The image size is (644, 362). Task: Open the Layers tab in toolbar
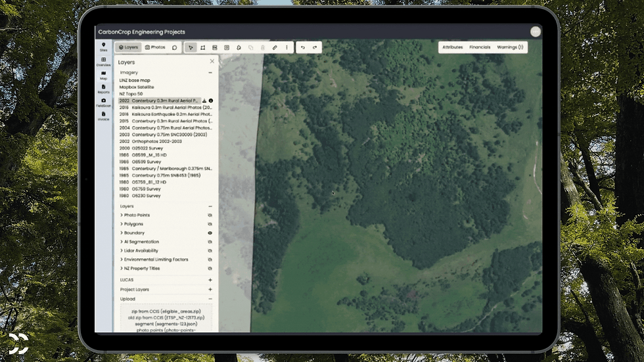click(128, 47)
